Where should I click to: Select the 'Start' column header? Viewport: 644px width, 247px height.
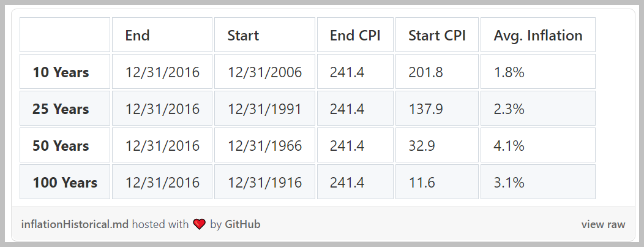point(243,36)
